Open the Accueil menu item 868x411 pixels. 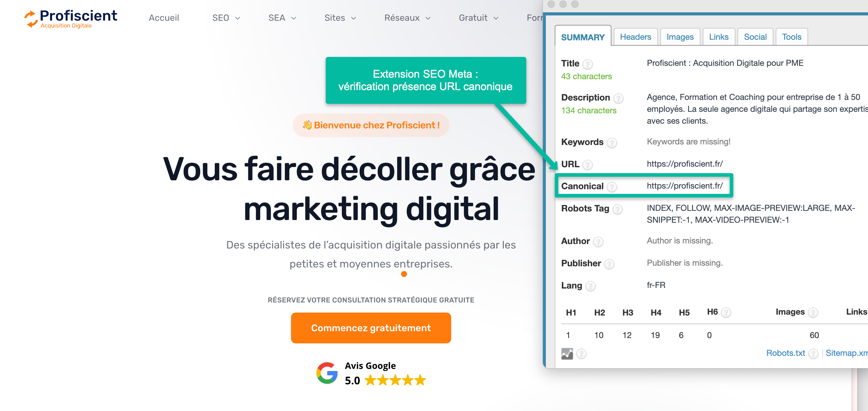[164, 18]
